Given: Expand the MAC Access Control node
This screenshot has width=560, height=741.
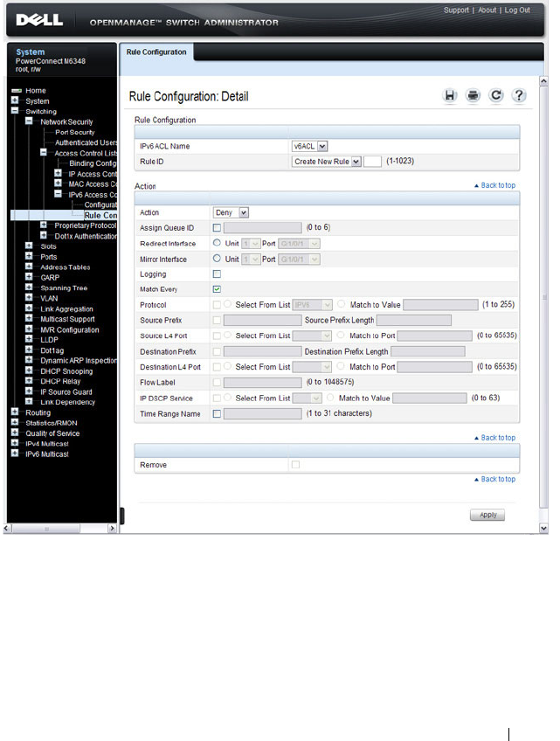Looking at the screenshot, I should [x=59, y=184].
